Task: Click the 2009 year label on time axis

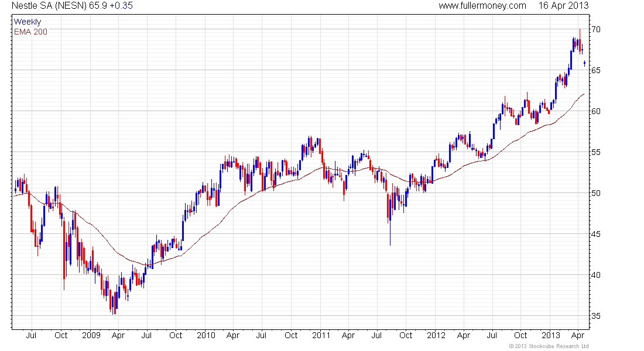Action: pyautogui.click(x=91, y=335)
